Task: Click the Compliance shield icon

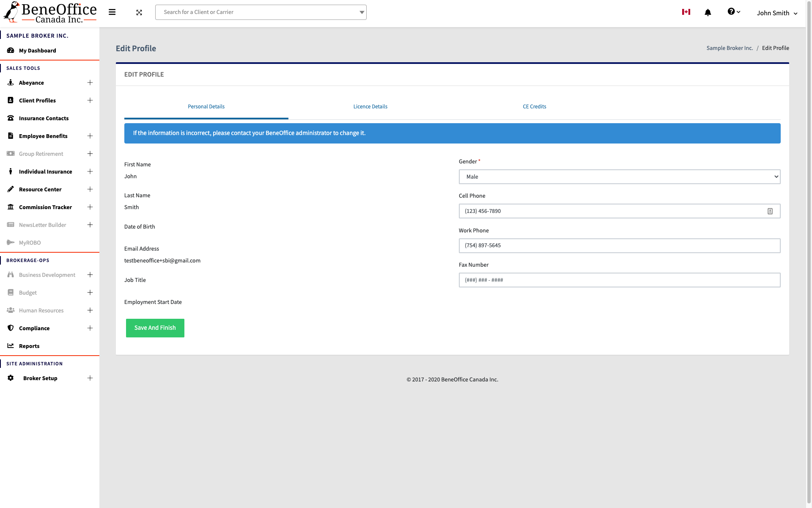Action: coord(11,328)
